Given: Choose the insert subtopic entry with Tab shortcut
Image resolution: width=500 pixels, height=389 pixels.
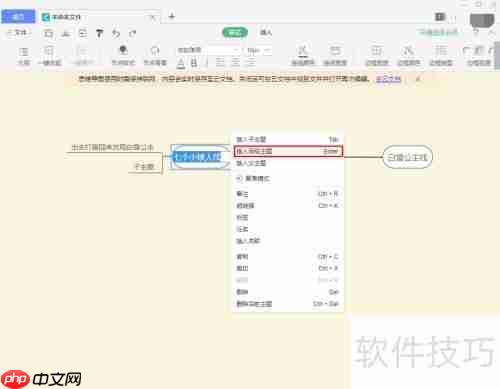Looking at the screenshot, I should point(288,139).
